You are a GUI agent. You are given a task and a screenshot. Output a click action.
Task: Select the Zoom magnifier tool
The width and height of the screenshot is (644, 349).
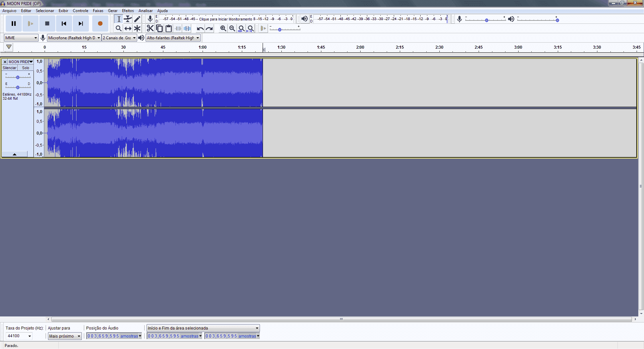tap(118, 29)
